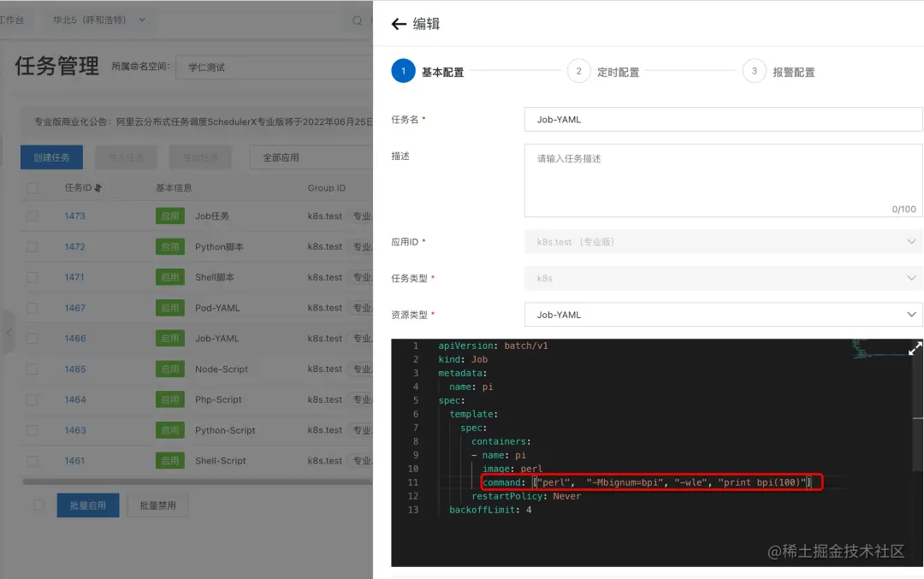The image size is (924, 579).
Task: Click the back arrow next to 编辑
Action: [399, 24]
